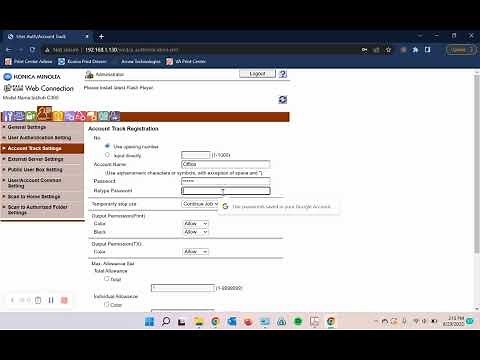Open the VA Print Center bookmark
480x360 pixels.
point(186,61)
